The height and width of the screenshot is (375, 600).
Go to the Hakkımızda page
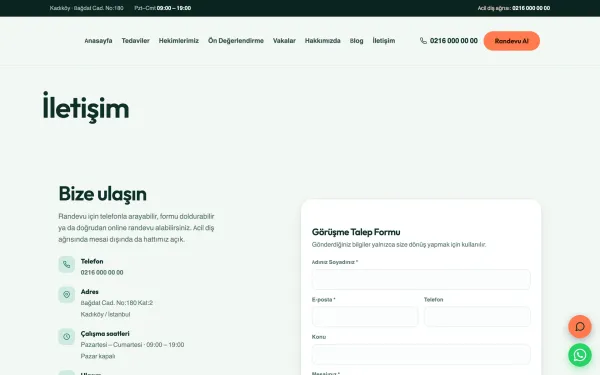tap(323, 41)
